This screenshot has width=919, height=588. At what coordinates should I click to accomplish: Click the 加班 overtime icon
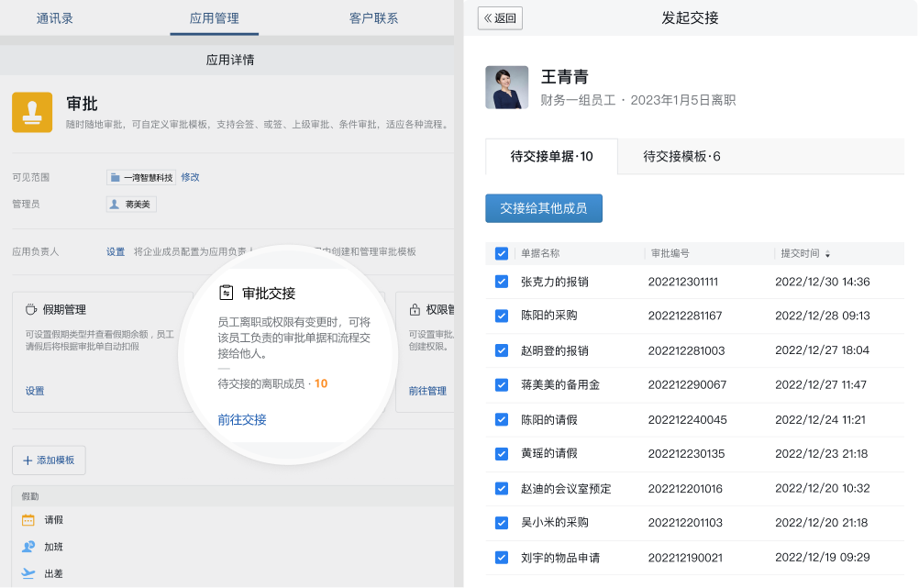(x=28, y=547)
